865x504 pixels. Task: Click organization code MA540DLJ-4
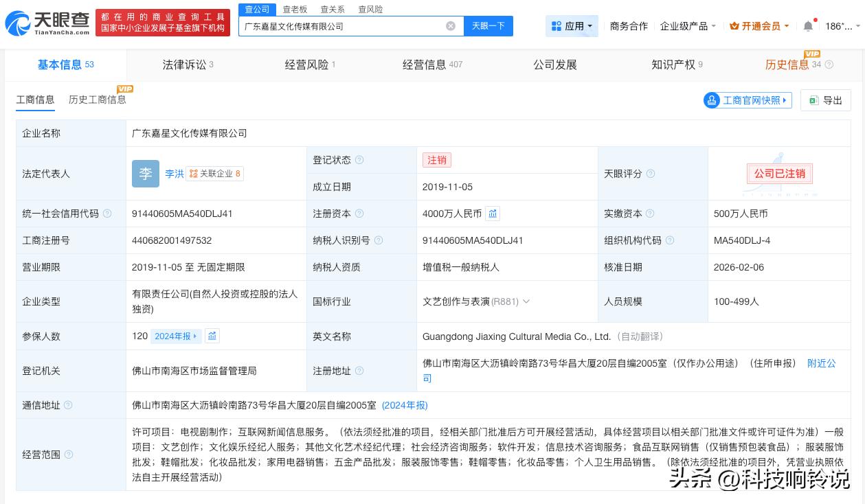tap(742, 240)
